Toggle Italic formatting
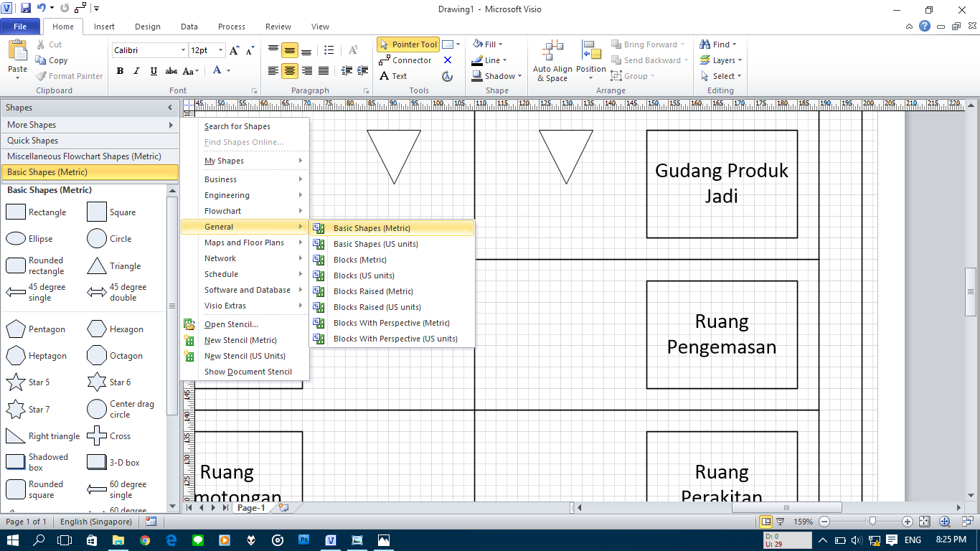This screenshot has width=980, height=551. point(137,71)
